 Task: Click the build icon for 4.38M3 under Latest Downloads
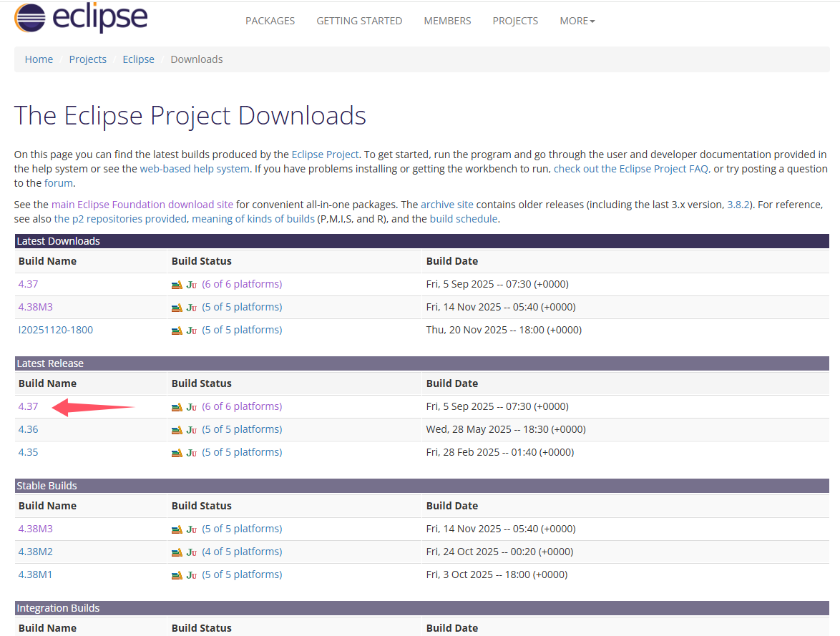[177, 308]
